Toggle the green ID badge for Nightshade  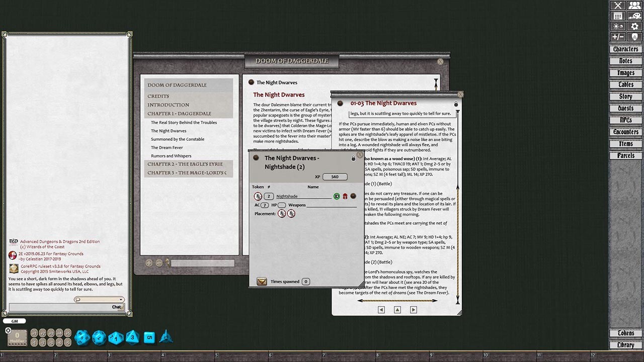tap(337, 196)
